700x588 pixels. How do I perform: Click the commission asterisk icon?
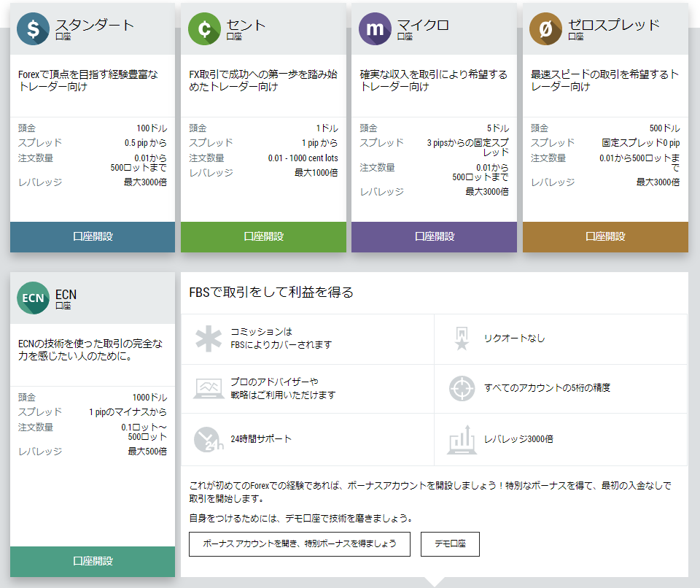point(209,339)
